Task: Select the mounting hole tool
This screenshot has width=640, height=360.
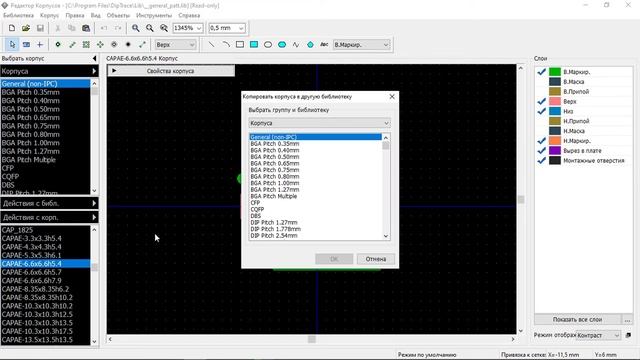Action: coord(114,44)
